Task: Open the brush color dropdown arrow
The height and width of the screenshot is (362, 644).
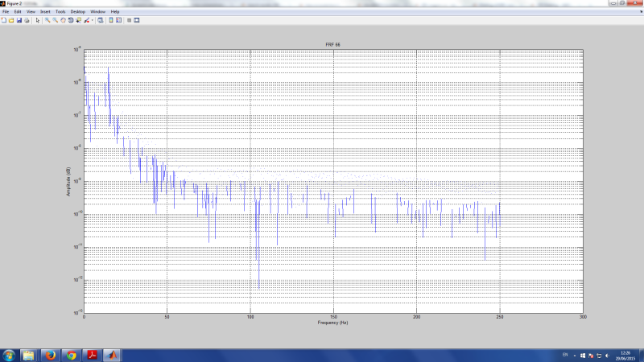Action: (92, 20)
